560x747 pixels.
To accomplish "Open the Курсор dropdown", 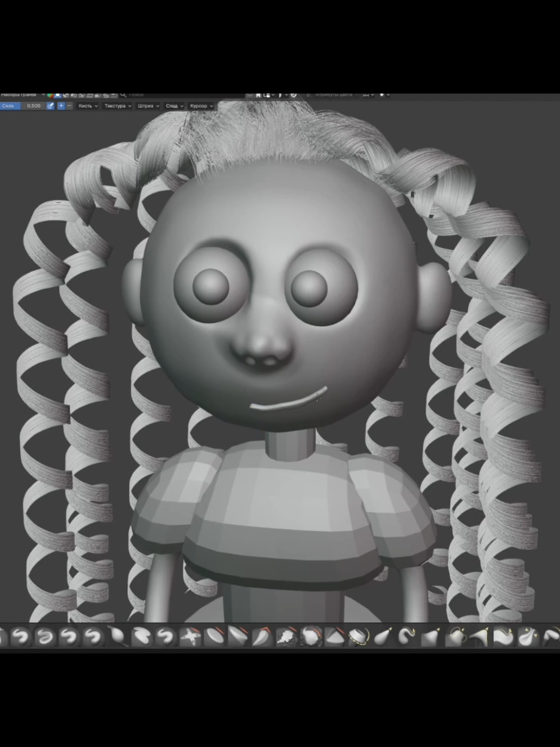I will pyautogui.click(x=202, y=106).
